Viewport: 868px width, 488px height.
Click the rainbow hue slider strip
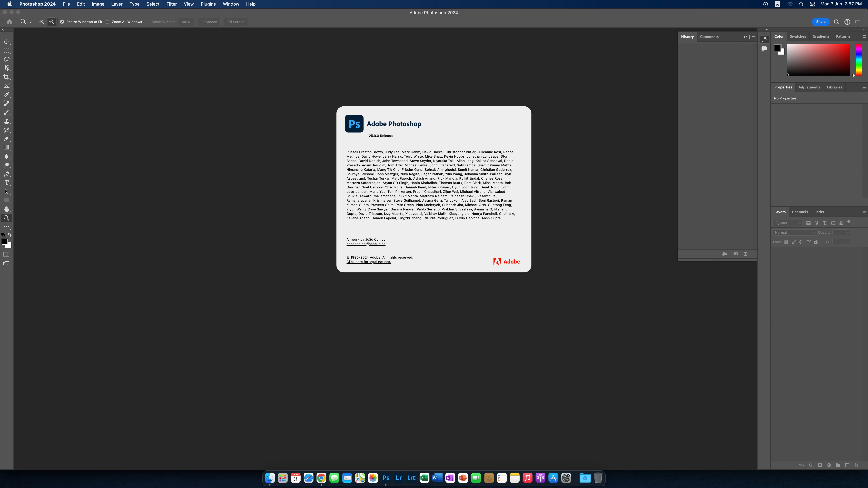tap(859, 59)
